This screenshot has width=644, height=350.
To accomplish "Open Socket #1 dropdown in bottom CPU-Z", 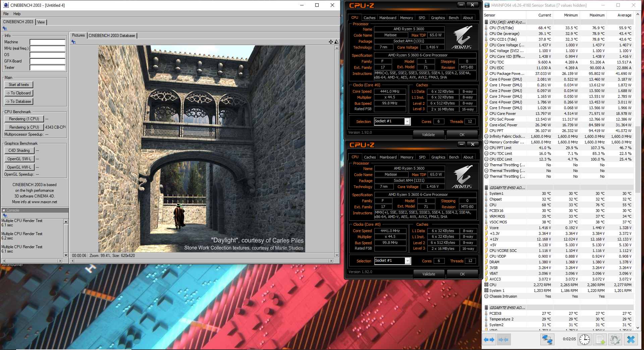I will tap(408, 261).
